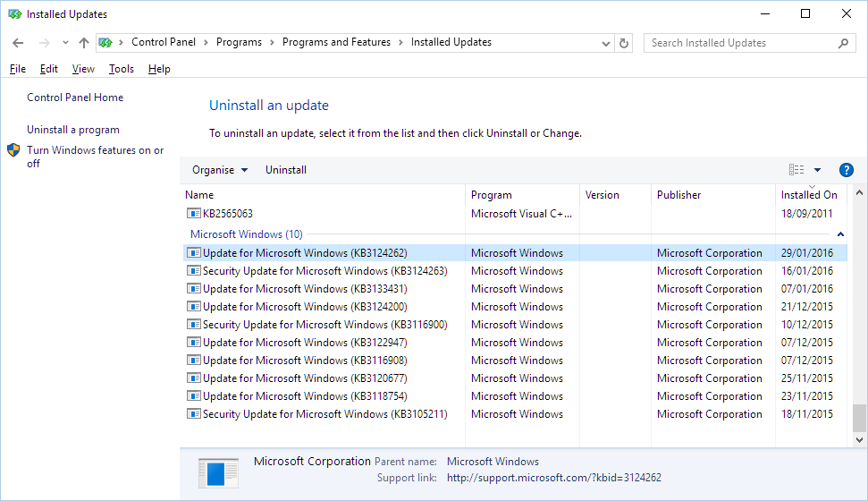Image resolution: width=868 pixels, height=501 pixels.
Task: Click the vertical scrollbar thumb
Action: pyautogui.click(x=859, y=418)
